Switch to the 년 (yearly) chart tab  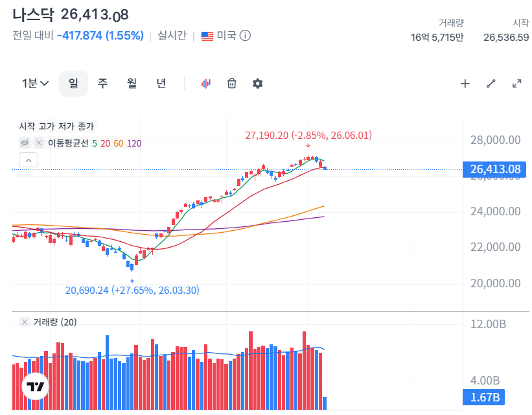click(x=161, y=84)
